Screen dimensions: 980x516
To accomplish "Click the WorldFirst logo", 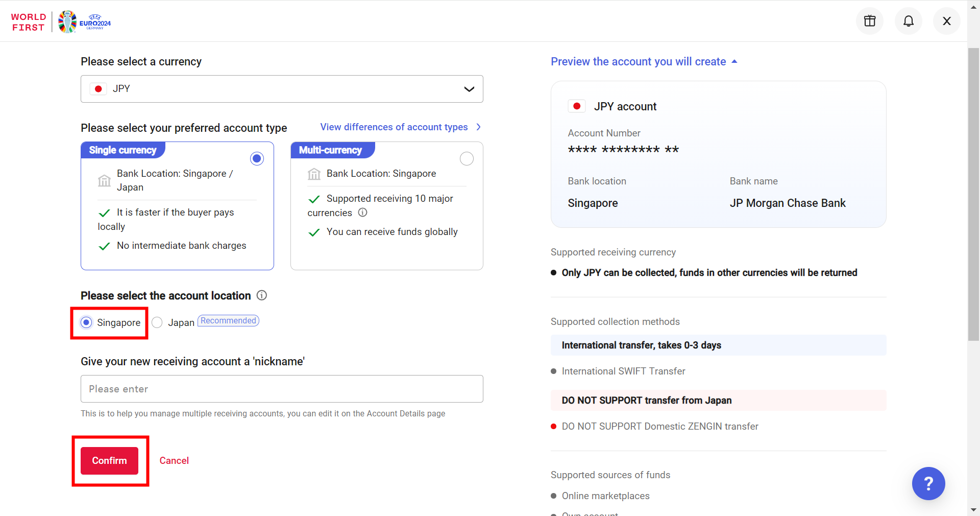I will [29, 22].
